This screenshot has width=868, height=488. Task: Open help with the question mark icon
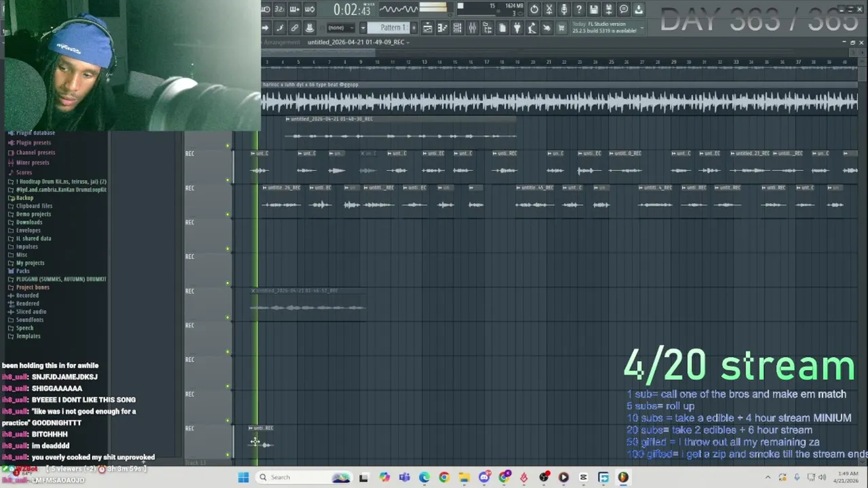[x=579, y=9]
